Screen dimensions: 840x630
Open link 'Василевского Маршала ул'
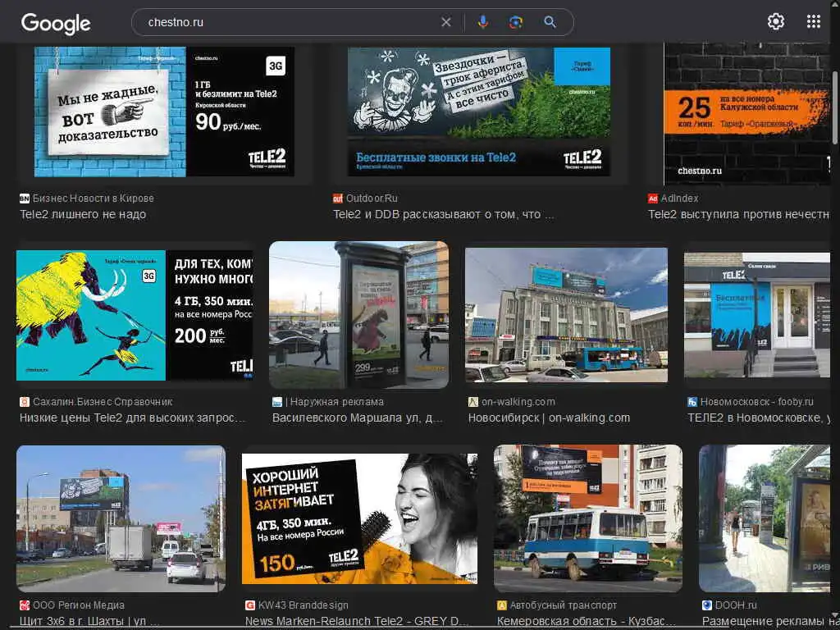point(358,418)
